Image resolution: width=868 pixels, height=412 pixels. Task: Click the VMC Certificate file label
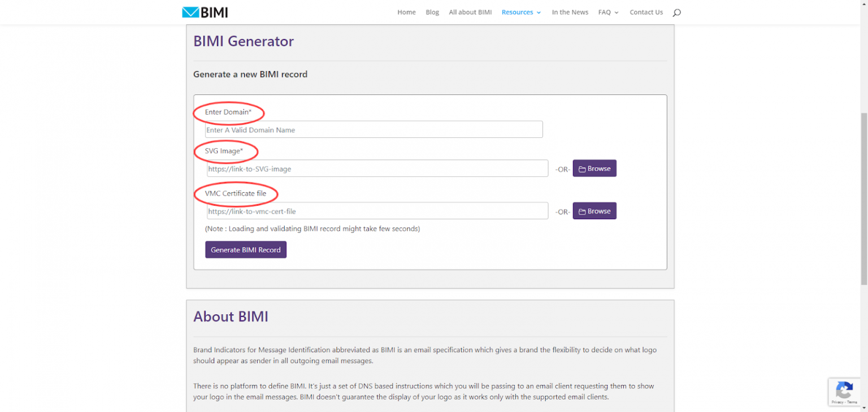point(236,193)
